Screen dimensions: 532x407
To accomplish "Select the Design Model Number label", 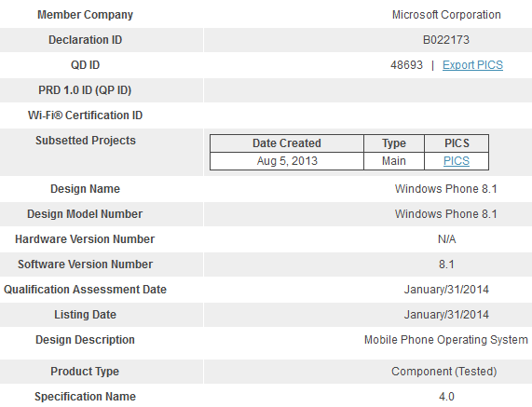I will pos(85,214).
